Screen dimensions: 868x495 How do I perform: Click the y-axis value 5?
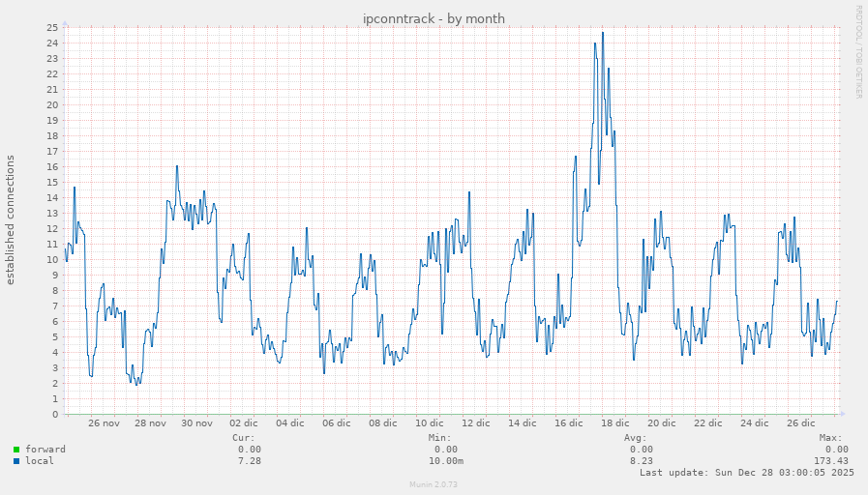pos(55,336)
